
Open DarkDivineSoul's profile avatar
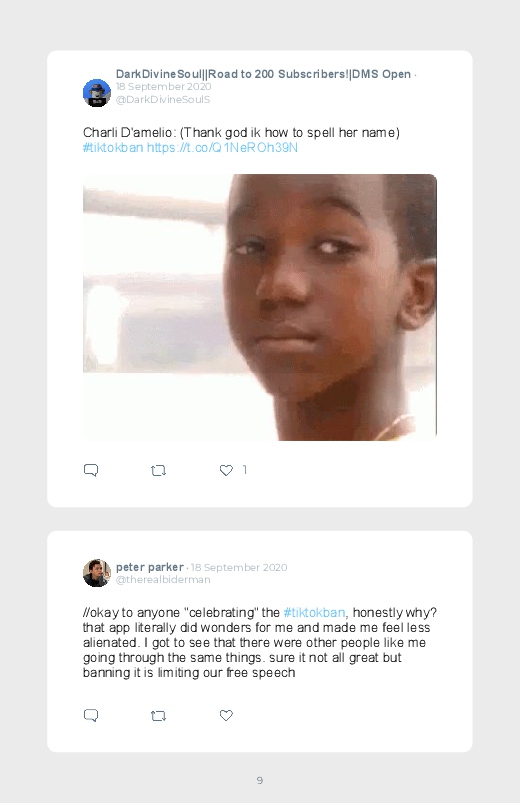pos(97,93)
